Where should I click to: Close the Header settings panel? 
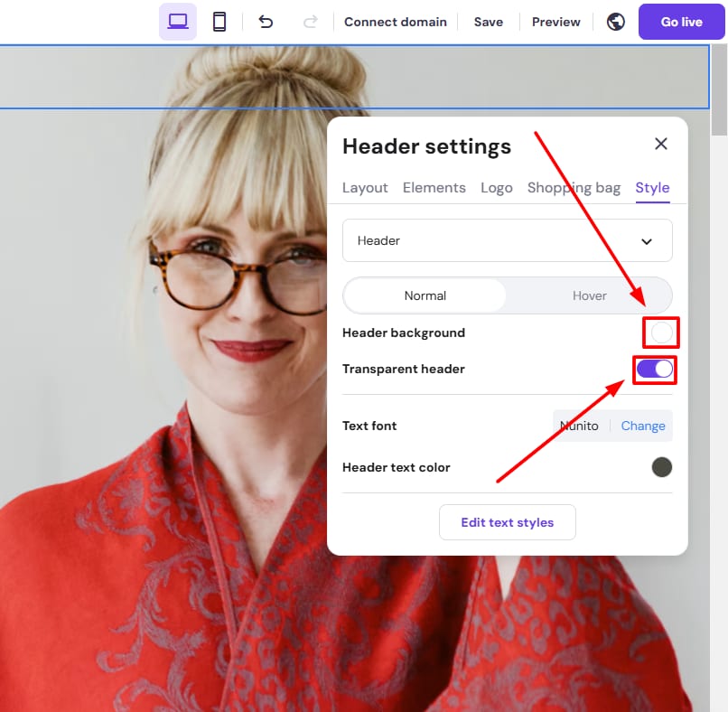[x=661, y=144]
